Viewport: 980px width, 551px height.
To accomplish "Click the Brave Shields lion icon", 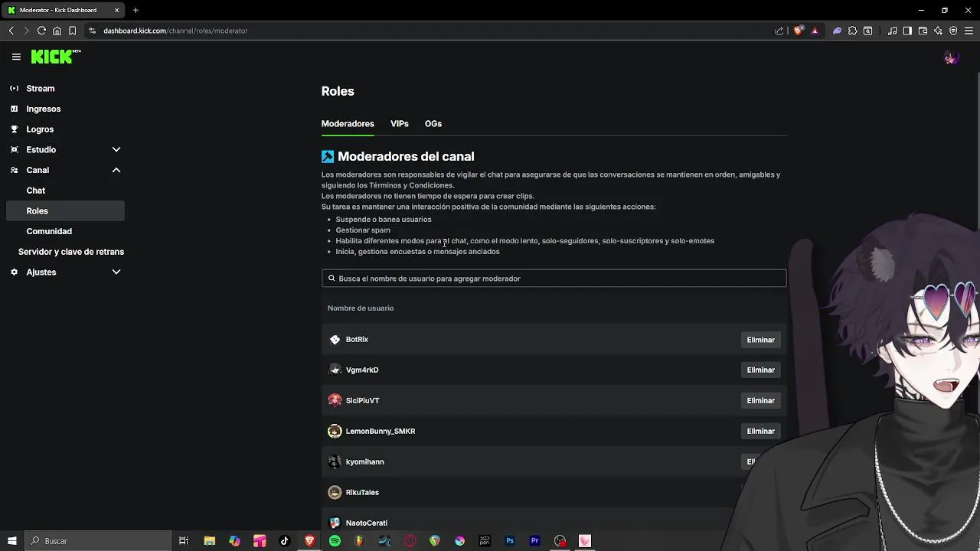I will pyautogui.click(x=798, y=31).
